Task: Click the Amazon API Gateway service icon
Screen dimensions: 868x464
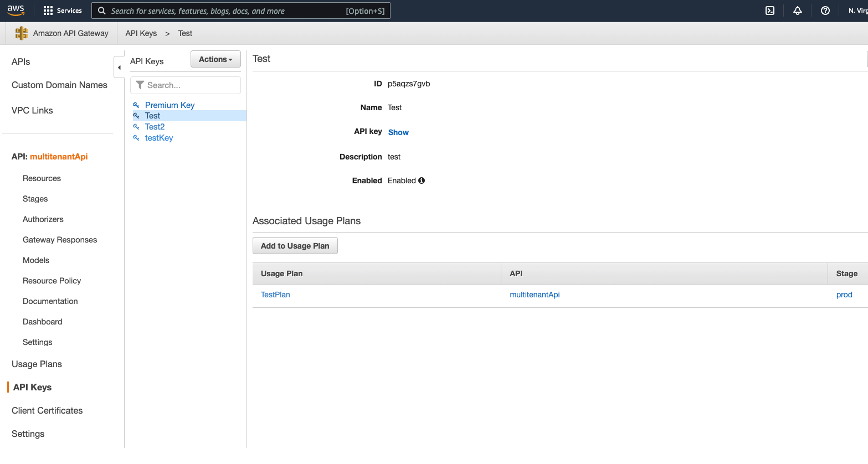Action: [21, 33]
